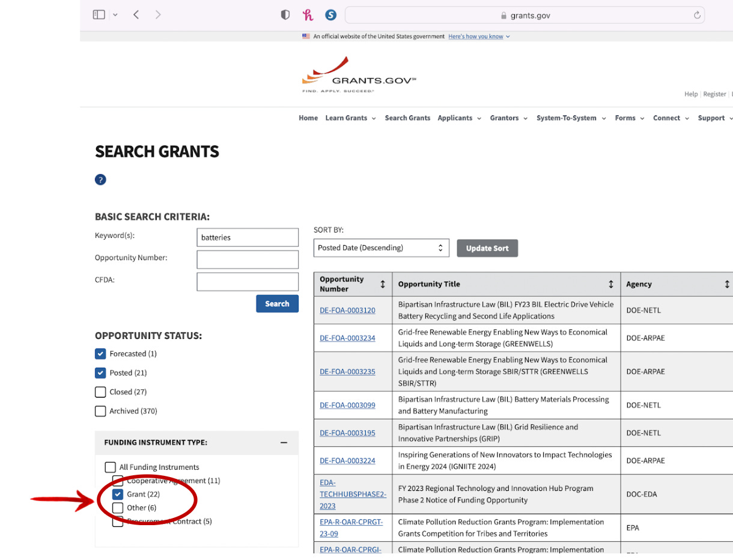
Task: Open opportunity DE-FOA-0003120
Action: pos(347,311)
